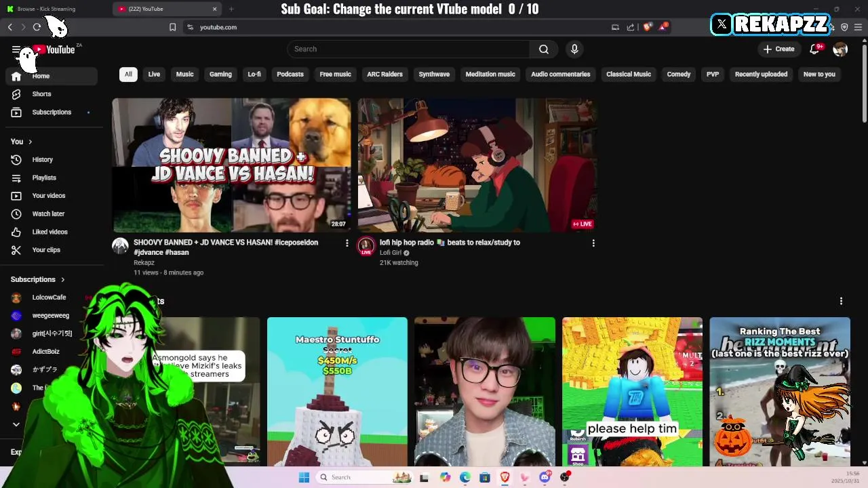Select the Recently uploaded chip
This screenshot has height=488, width=868.
[x=761, y=74]
